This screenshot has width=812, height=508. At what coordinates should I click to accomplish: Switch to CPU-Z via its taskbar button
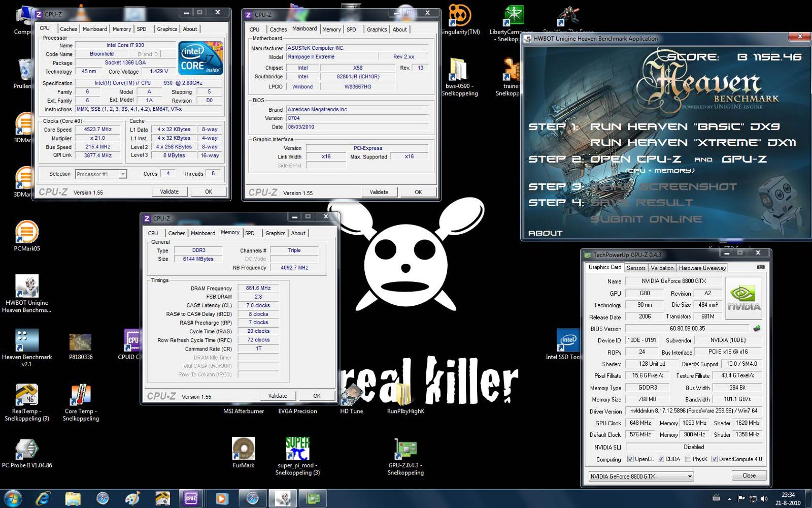pos(191,498)
